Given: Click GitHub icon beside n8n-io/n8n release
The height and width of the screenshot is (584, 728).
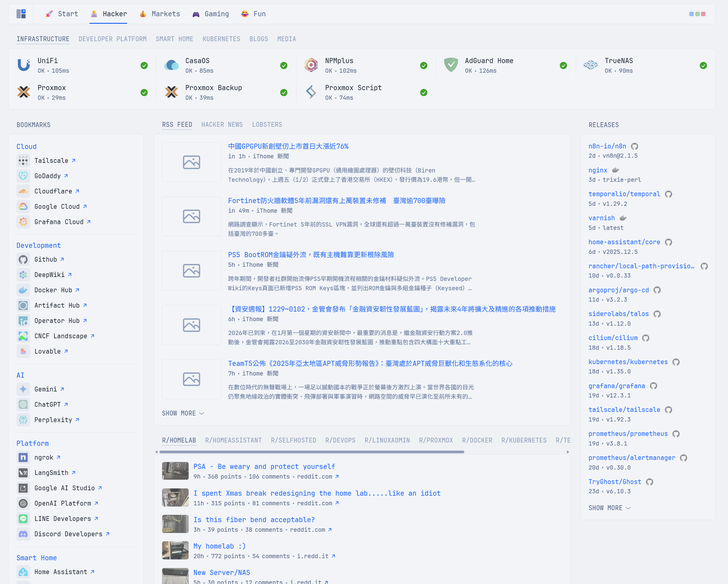Looking at the screenshot, I should [x=635, y=146].
